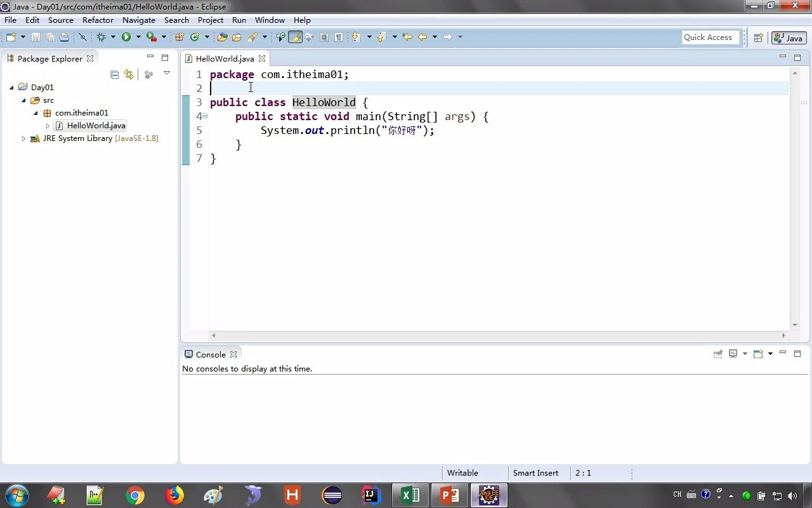The width and height of the screenshot is (812, 508).
Task: Click the Save All icon
Action: (50, 37)
